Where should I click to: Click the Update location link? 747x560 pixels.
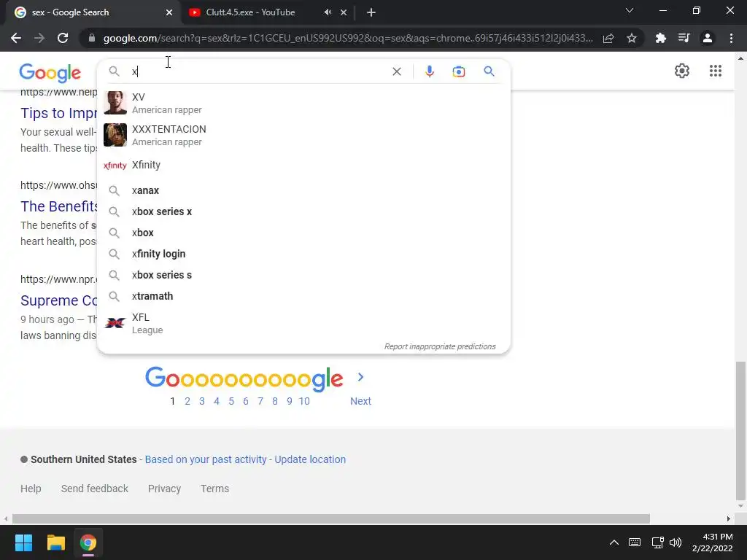click(310, 459)
